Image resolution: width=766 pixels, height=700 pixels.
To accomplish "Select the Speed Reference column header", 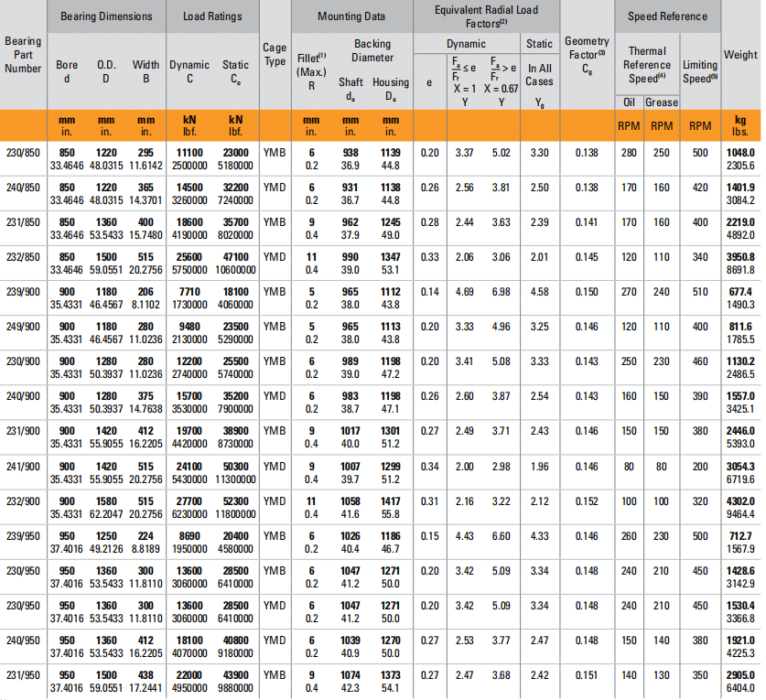I will point(667,16).
